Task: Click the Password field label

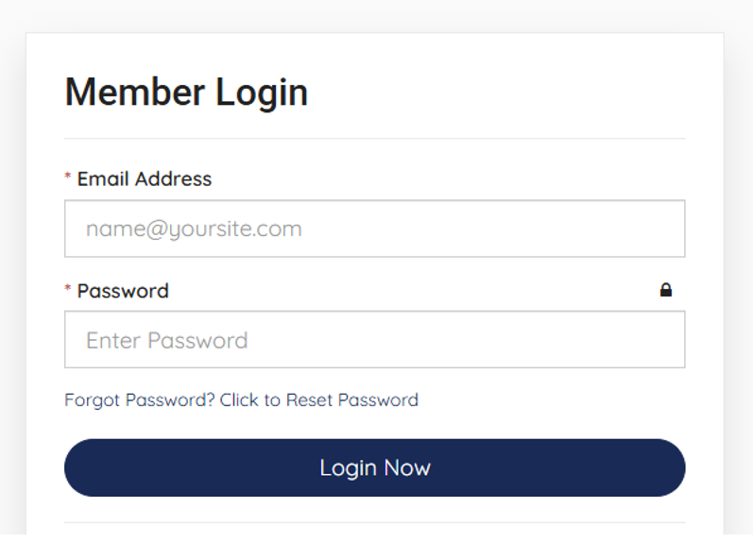Action: point(123,291)
